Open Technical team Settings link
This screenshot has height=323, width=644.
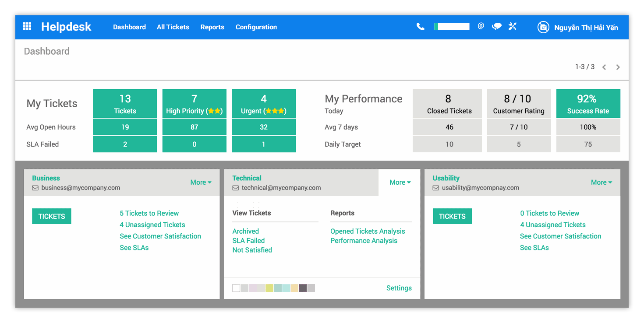(x=399, y=288)
